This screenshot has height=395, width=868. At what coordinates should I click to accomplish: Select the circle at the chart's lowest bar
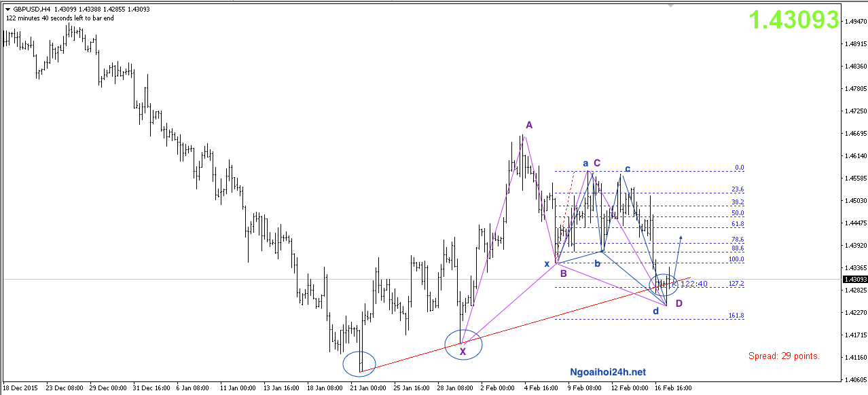coord(359,364)
